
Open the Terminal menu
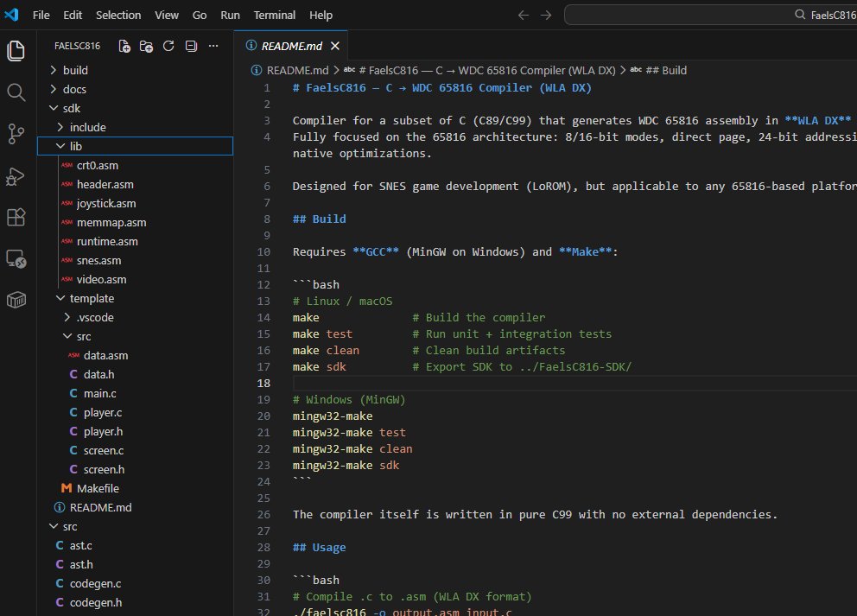(275, 16)
